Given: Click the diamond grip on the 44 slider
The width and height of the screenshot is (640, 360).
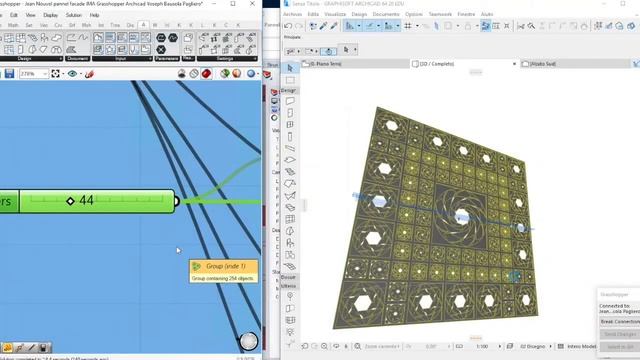Looking at the screenshot, I should click(x=70, y=201).
